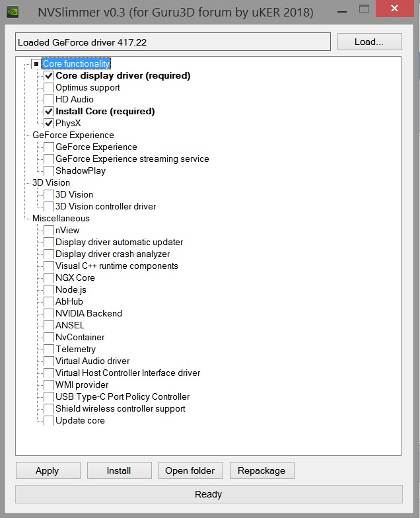
Task: Enable Visual C++ runtime components
Action: (49, 266)
